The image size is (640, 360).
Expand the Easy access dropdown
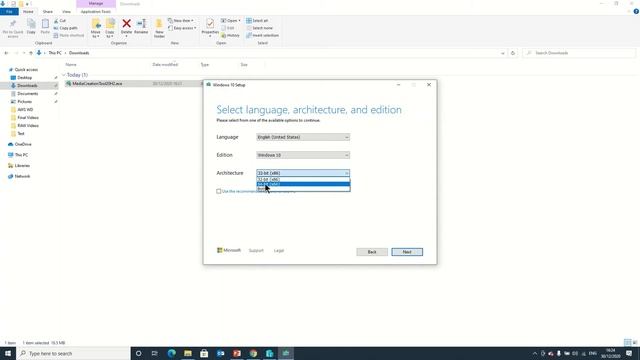pos(182,28)
